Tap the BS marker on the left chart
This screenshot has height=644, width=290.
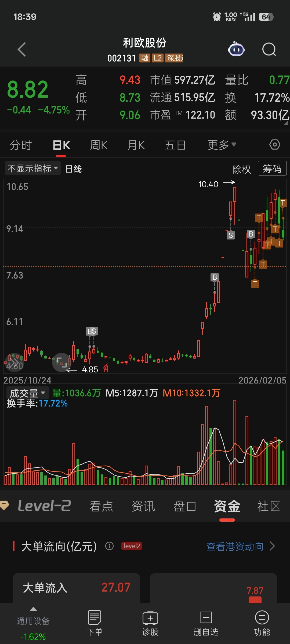[92, 331]
